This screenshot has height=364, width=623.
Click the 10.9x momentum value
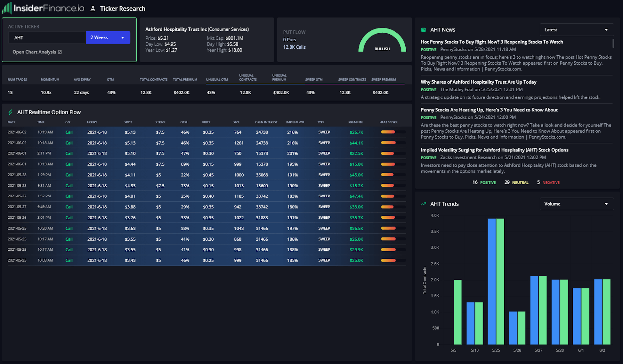pyautogui.click(x=46, y=93)
